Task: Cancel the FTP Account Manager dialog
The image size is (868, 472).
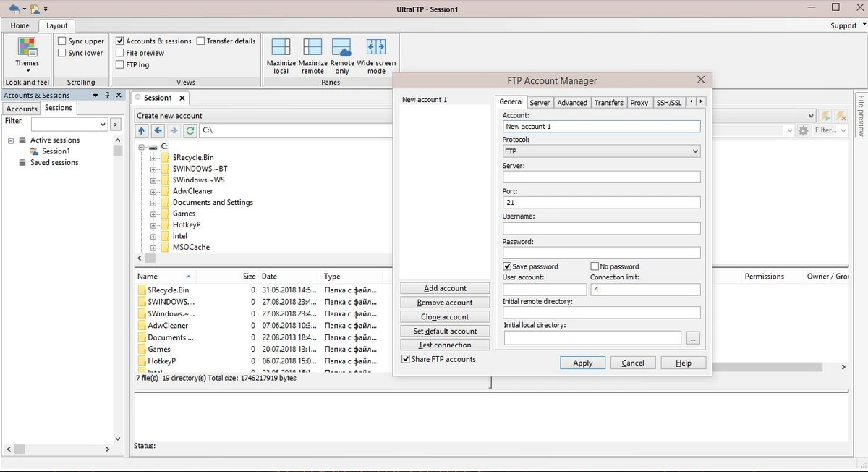Action: click(633, 363)
